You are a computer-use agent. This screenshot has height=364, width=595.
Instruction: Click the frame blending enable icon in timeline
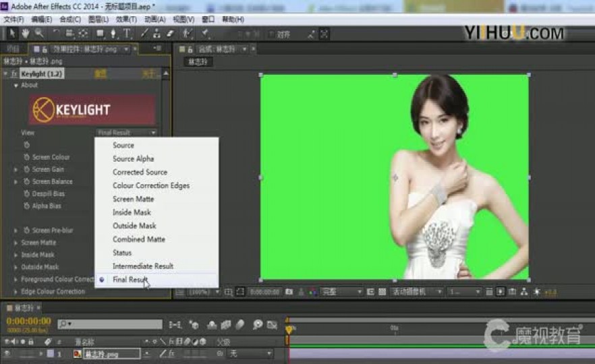(226, 325)
